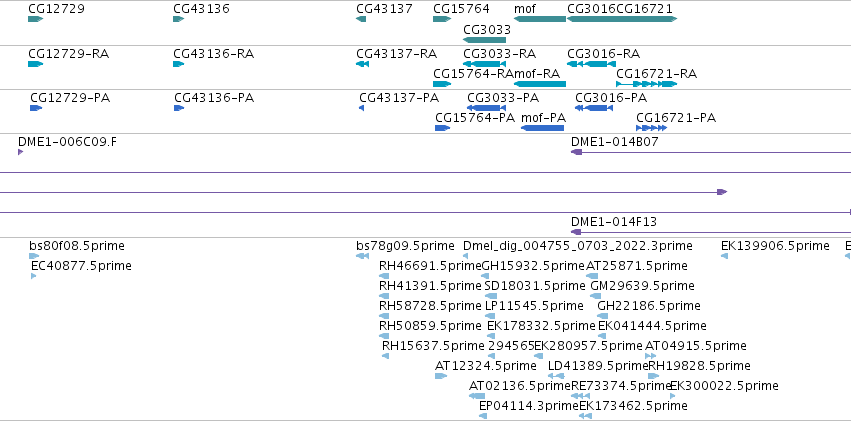Select the CG12729 gene arrow glyph
This screenshot has height=421, width=851.
click(x=35, y=19)
